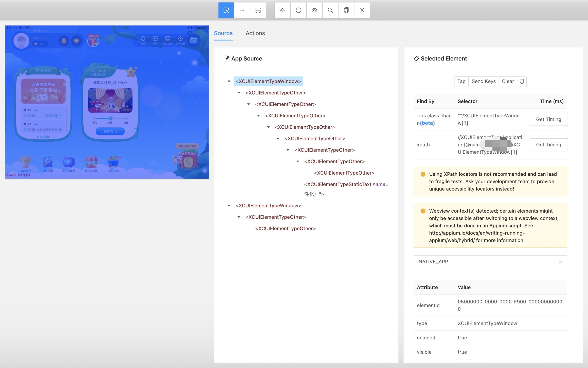
Task: Get Timing for ios class chain selector
Action: click(548, 119)
